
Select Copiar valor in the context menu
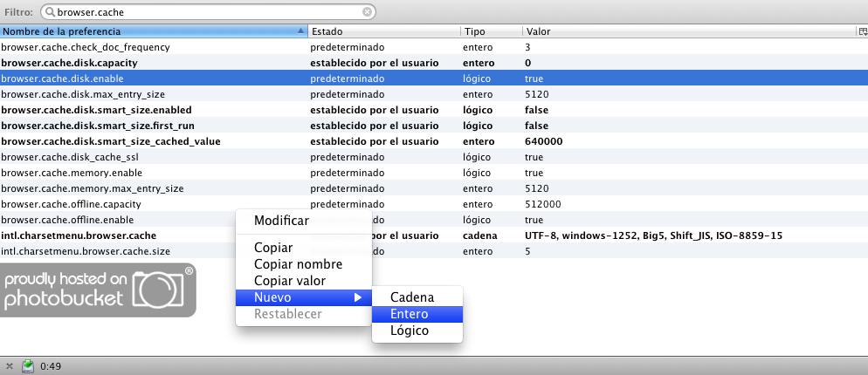[289, 281]
